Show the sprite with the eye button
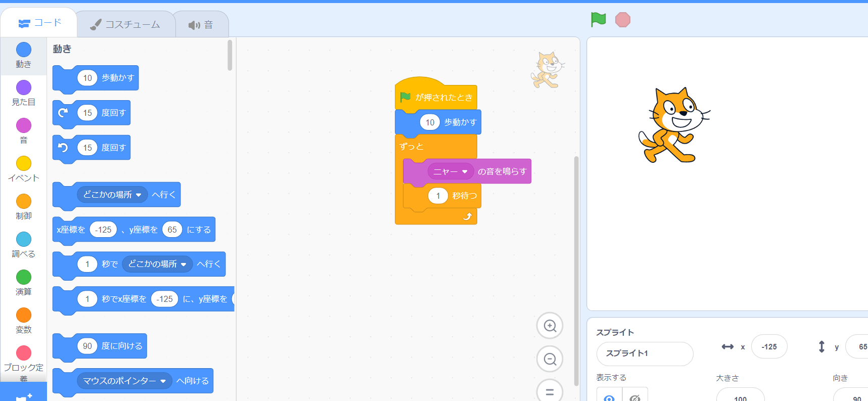 609,398
